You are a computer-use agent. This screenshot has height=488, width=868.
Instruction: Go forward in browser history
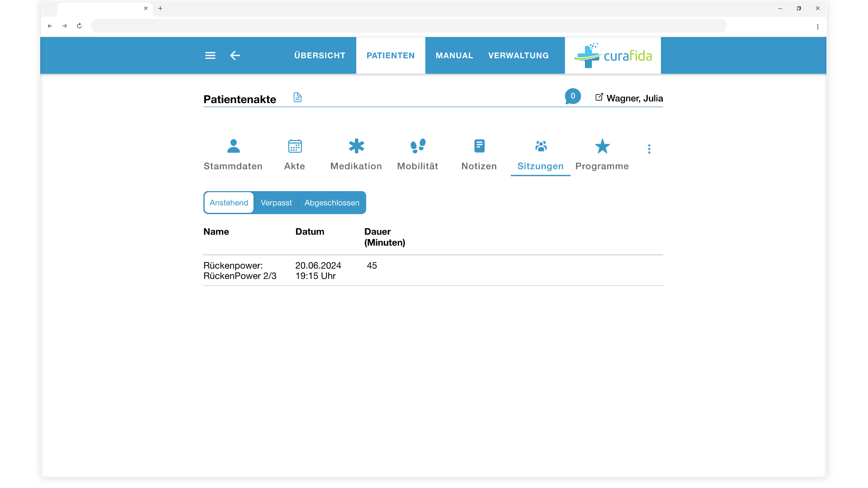[65, 26]
